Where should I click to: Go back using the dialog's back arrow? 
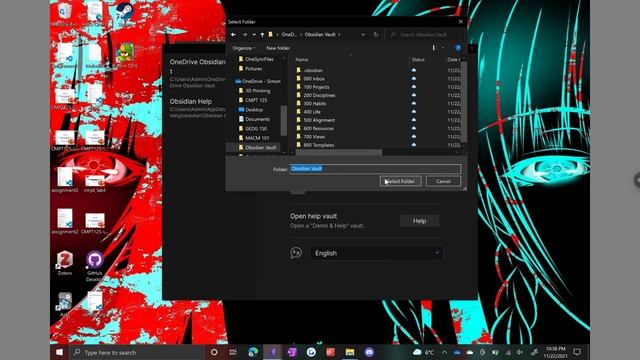(x=233, y=35)
